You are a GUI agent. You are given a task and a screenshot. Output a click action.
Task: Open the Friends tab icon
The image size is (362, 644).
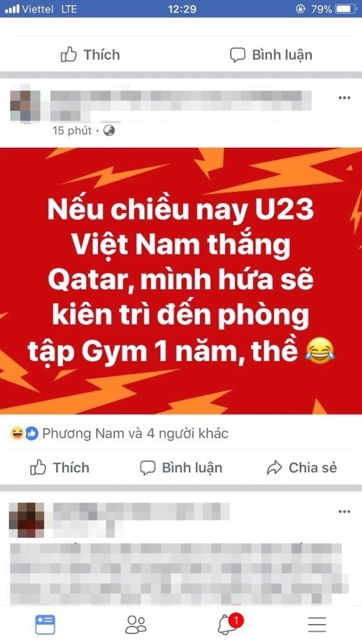pos(136,625)
